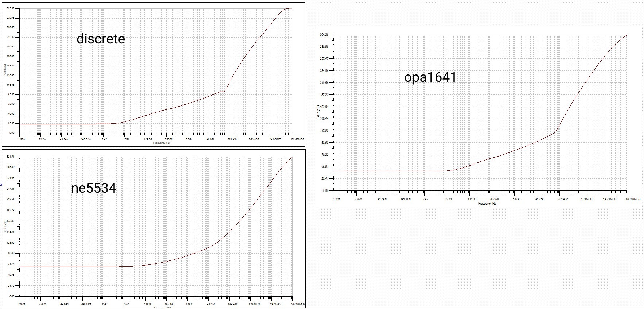Click the 345.51m x-axis value on opa1641 plot

[x=406, y=199]
